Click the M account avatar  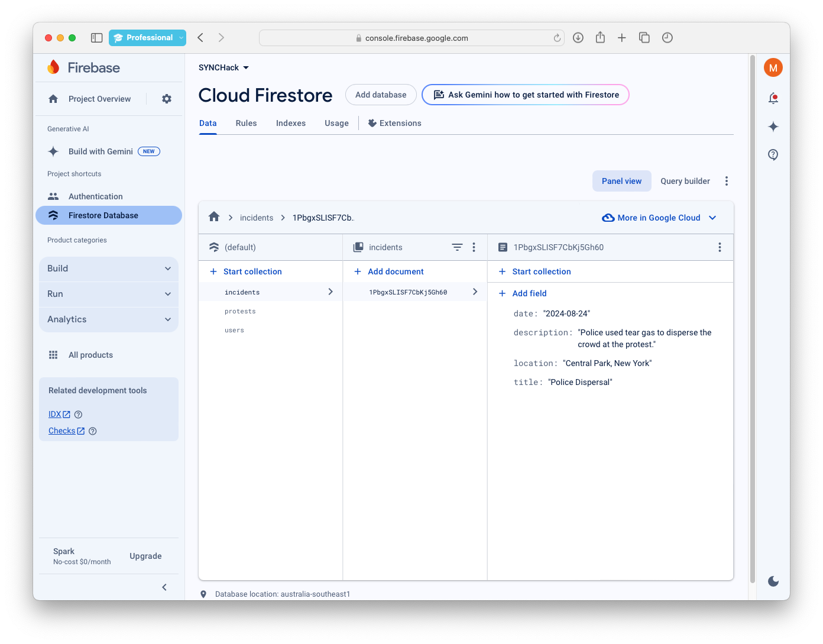point(773,68)
